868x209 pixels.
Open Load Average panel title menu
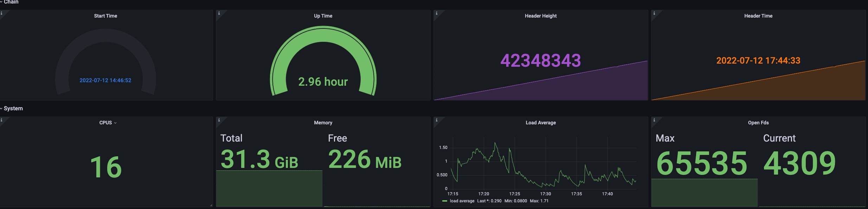pos(541,123)
